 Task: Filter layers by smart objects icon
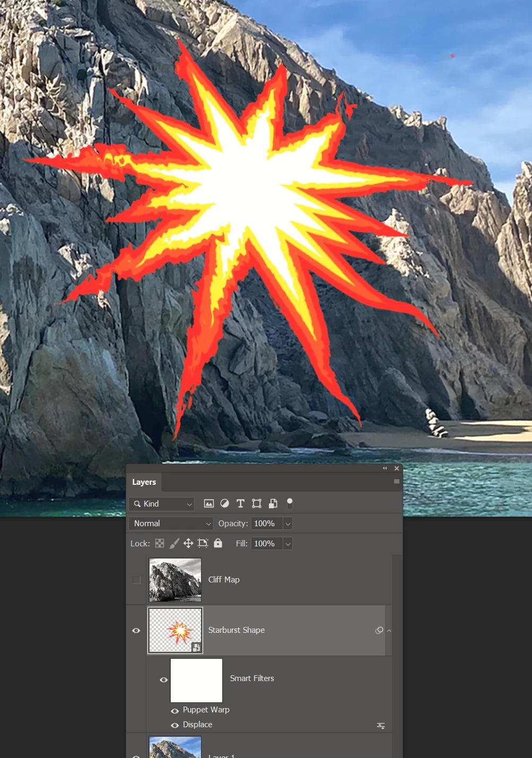[273, 503]
